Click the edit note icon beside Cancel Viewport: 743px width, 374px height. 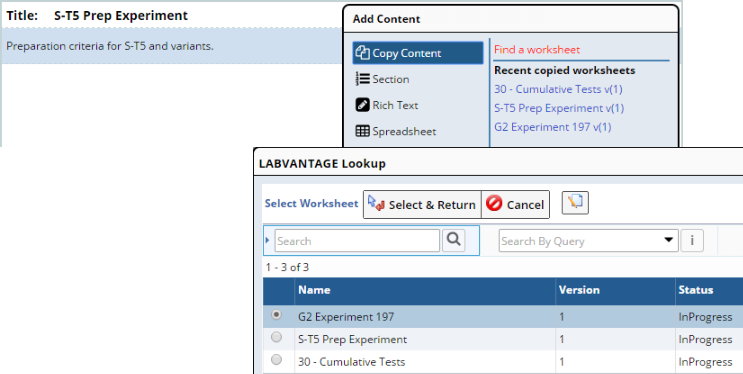(x=575, y=203)
